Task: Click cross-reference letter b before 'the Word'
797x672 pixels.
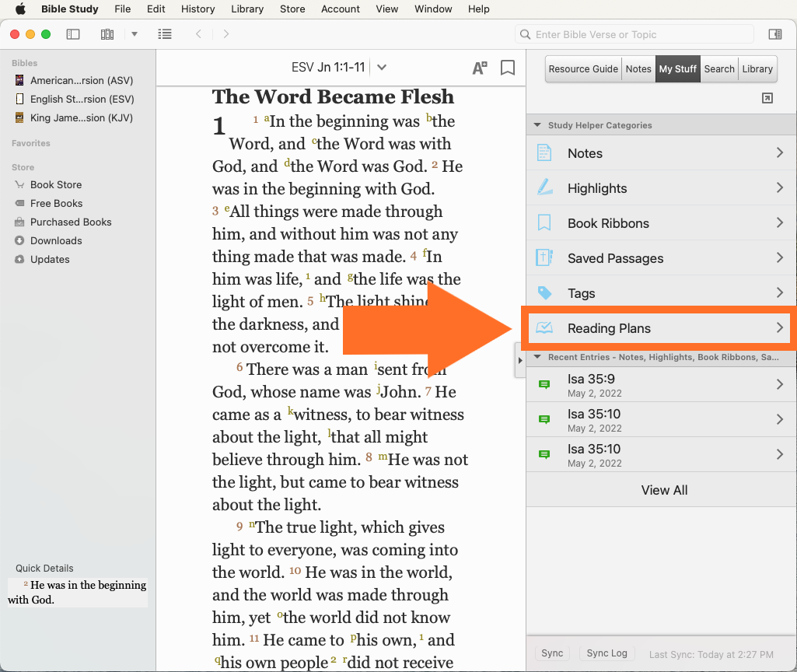Action: [429, 117]
